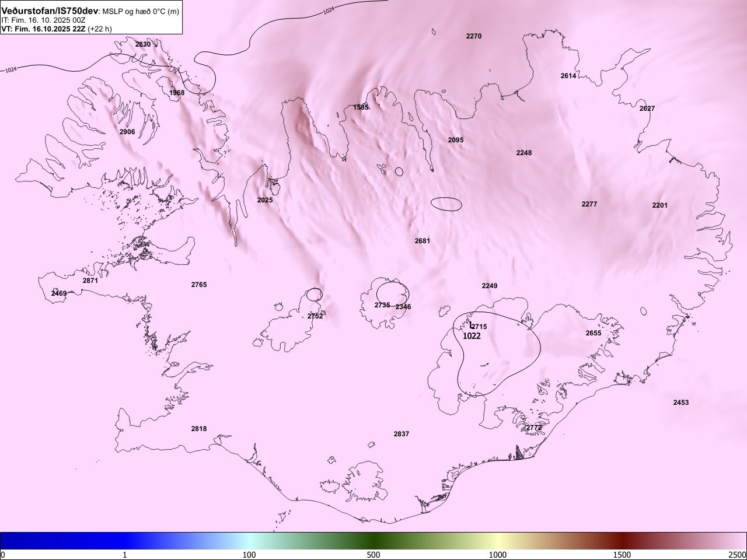The height and width of the screenshot is (560, 747).
Task: Click the height value 2871
Action: coord(90,281)
